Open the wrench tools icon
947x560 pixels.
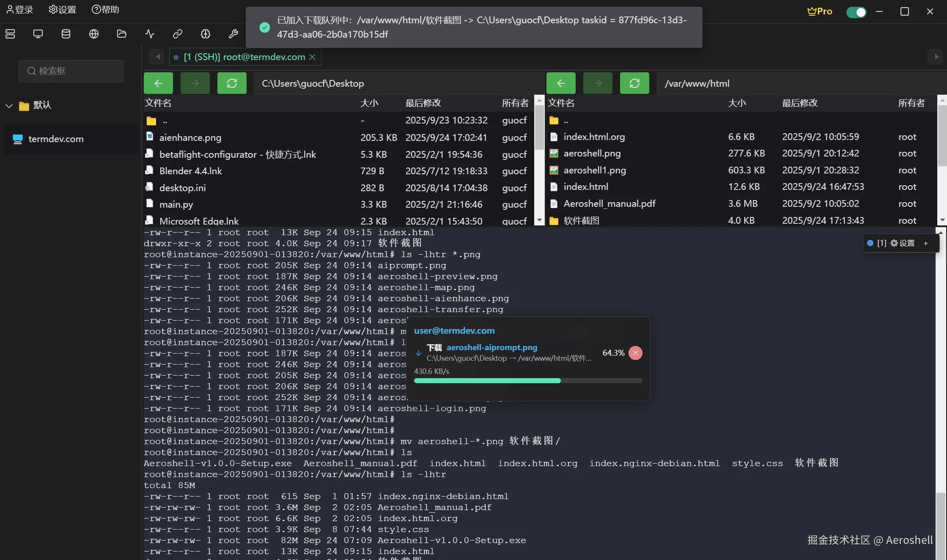pyautogui.click(x=233, y=34)
